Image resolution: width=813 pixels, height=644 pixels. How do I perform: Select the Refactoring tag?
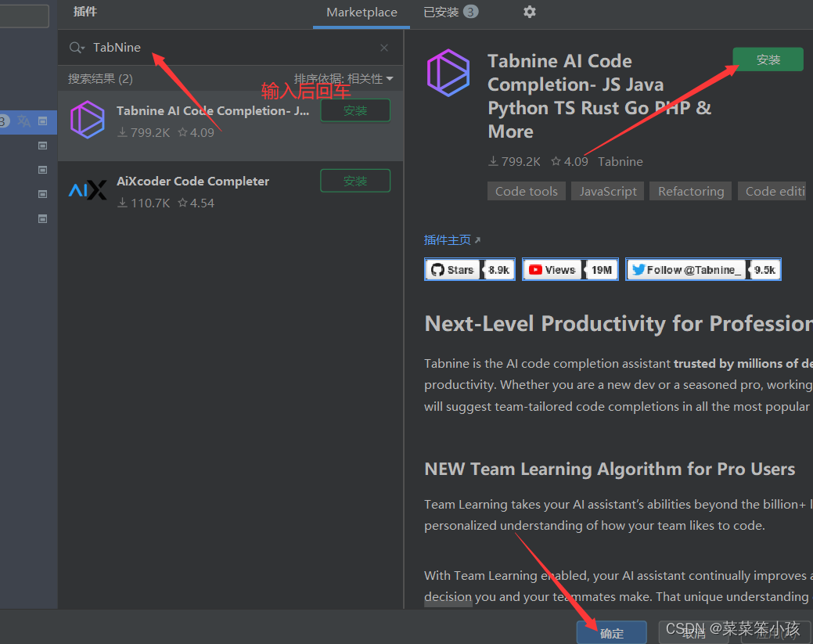(691, 192)
